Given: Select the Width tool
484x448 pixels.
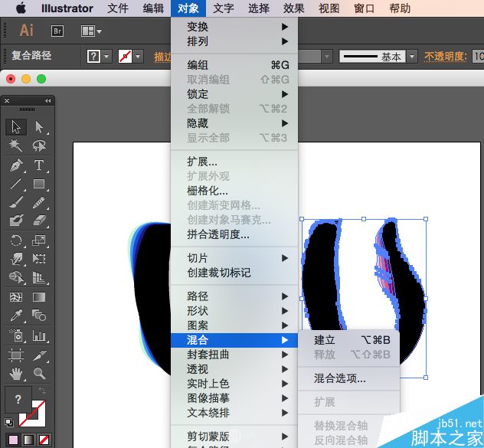Looking at the screenshot, I should click(x=16, y=259).
